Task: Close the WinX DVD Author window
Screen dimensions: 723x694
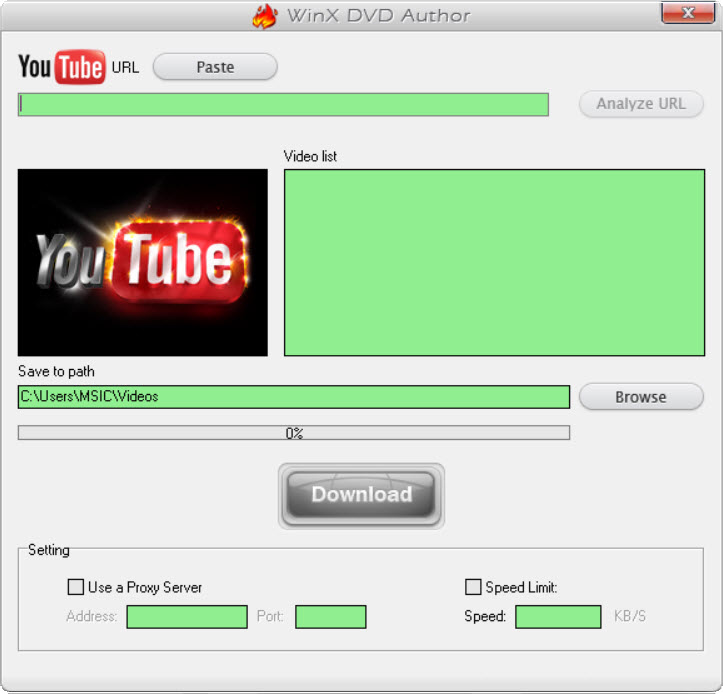Action: tap(687, 12)
